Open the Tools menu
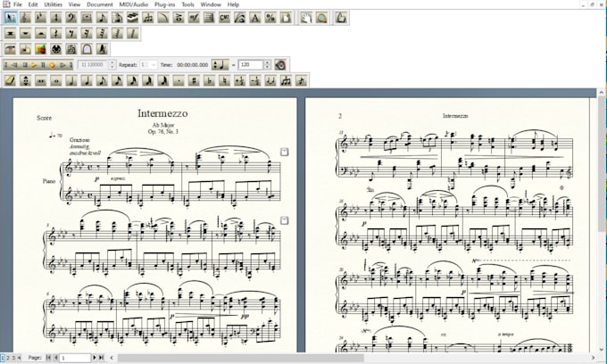 pyautogui.click(x=187, y=4)
